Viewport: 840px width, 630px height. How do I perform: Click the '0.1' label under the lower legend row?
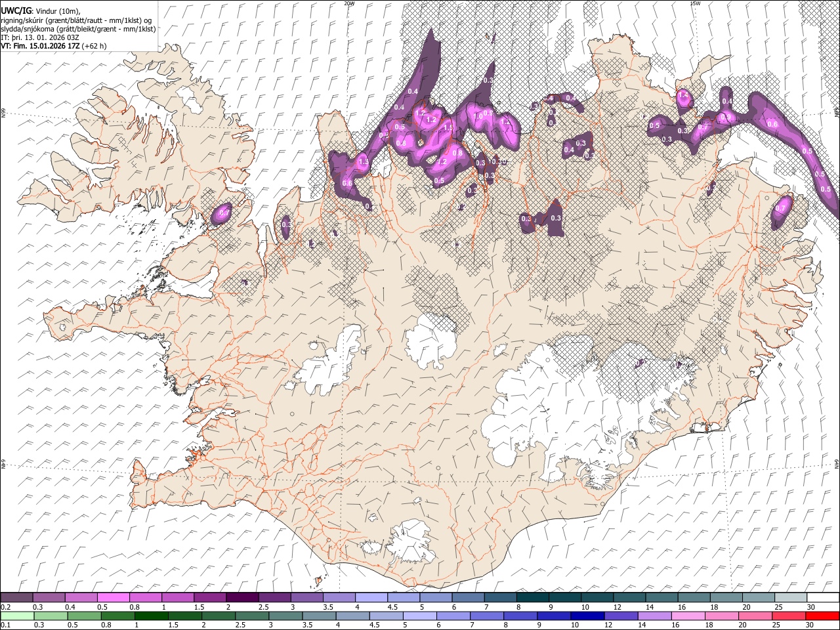(5, 625)
